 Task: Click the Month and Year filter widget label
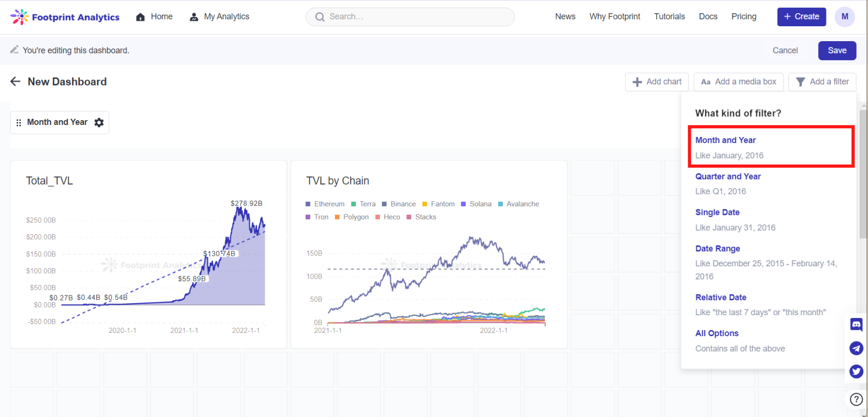(57, 122)
